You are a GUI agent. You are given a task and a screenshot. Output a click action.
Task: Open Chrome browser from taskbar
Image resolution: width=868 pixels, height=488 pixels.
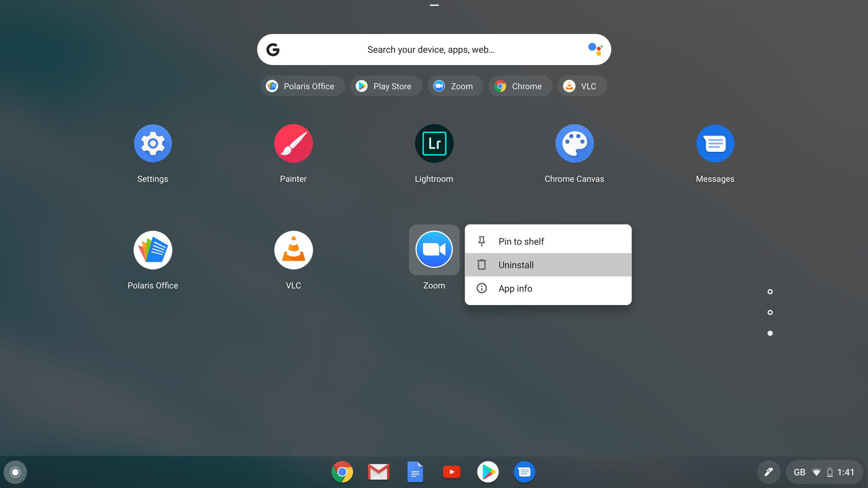343,472
